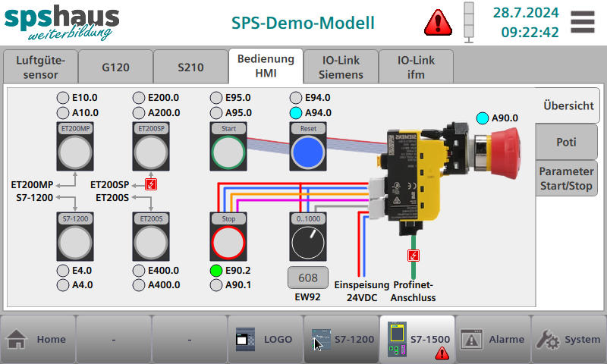This screenshot has width=607, height=364.
Task: Click the first empty dash navigation button
Action: 114,339
